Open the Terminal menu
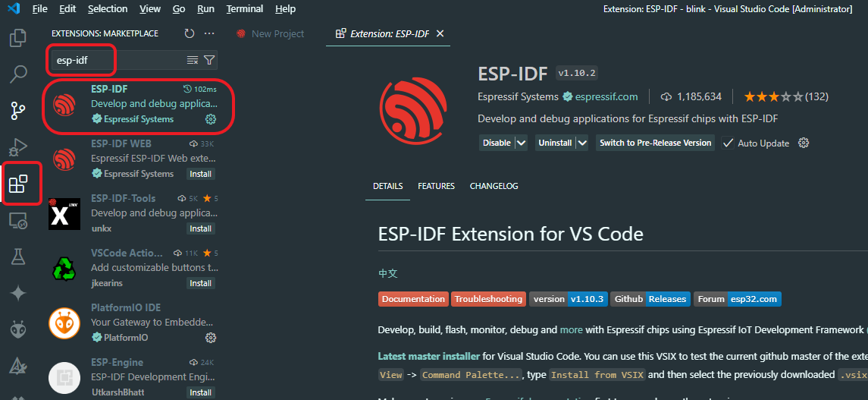This screenshot has width=868, height=400. [x=245, y=9]
